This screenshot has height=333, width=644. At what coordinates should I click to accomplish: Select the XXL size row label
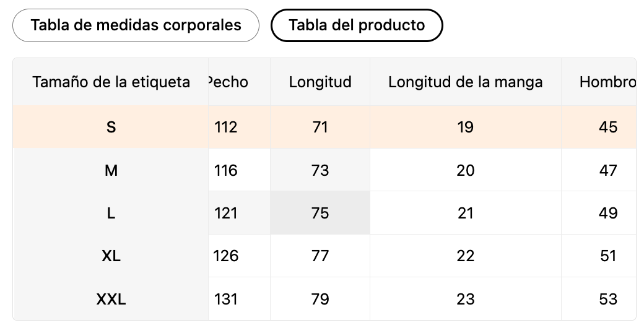tap(111, 300)
